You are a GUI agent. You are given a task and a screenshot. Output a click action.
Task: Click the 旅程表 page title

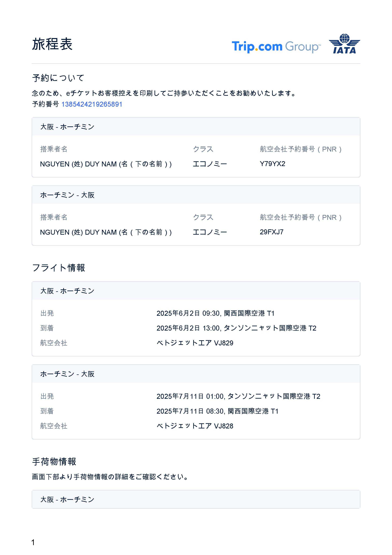click(x=52, y=44)
